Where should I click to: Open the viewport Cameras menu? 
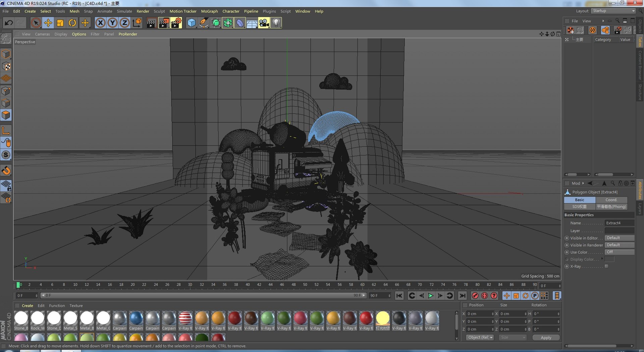tap(42, 34)
